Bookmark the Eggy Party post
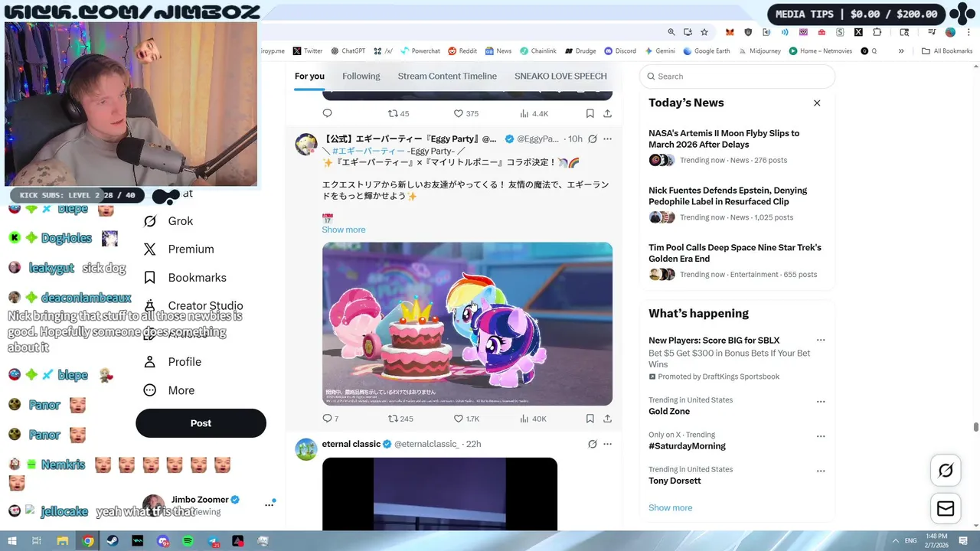980x551 pixels. pyautogui.click(x=590, y=419)
